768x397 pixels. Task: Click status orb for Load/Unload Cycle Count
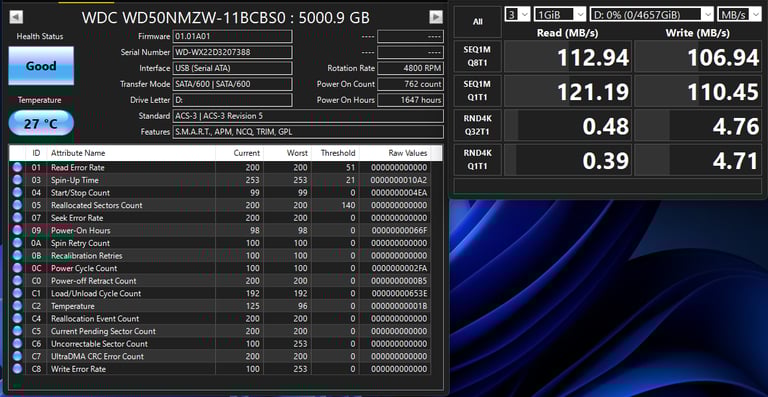[18, 293]
